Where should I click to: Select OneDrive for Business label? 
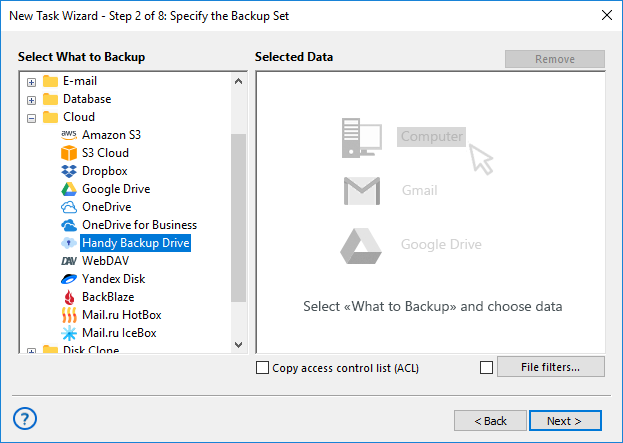click(x=139, y=225)
